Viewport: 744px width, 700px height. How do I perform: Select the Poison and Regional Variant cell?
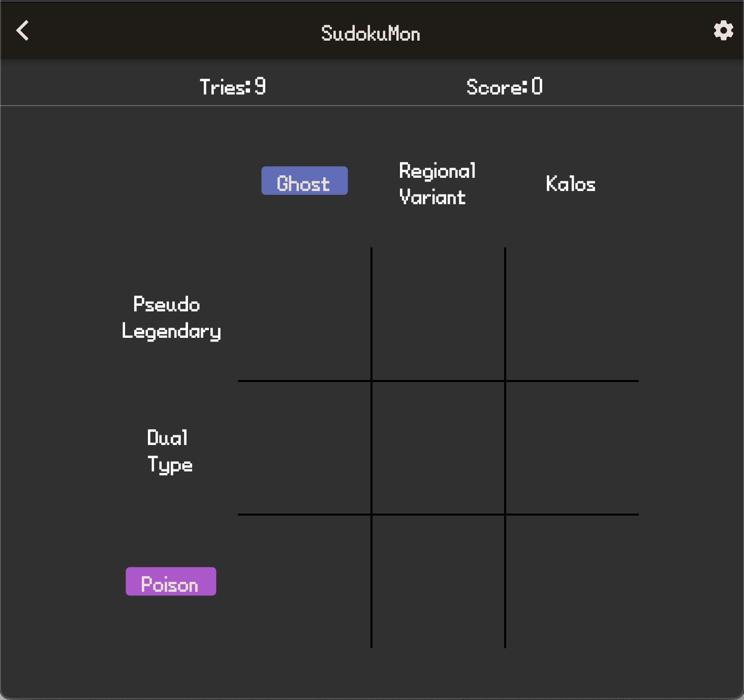438,581
